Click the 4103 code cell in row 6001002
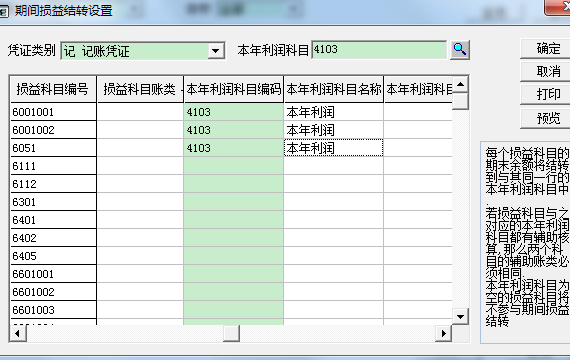The width and height of the screenshot is (570, 360). [234, 130]
